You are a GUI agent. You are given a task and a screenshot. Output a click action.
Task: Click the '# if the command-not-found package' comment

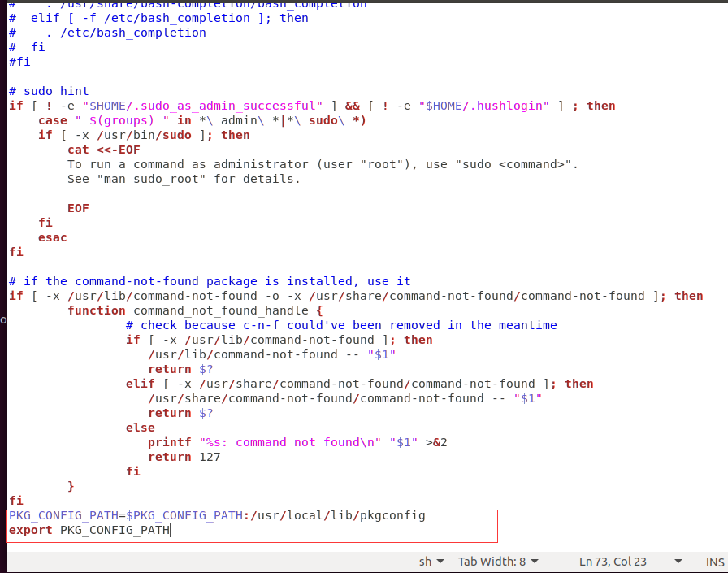[x=210, y=281]
